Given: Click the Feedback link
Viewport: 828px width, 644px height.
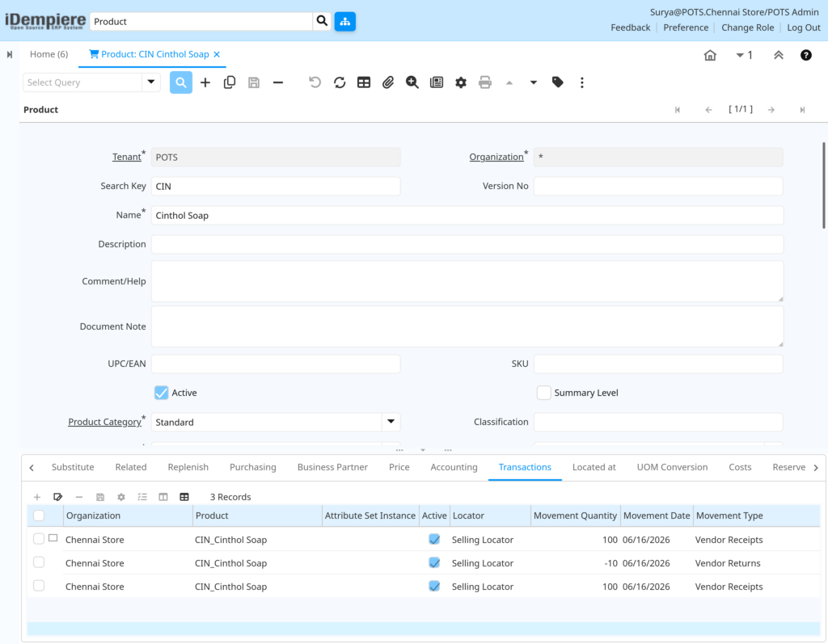Looking at the screenshot, I should [x=631, y=27].
